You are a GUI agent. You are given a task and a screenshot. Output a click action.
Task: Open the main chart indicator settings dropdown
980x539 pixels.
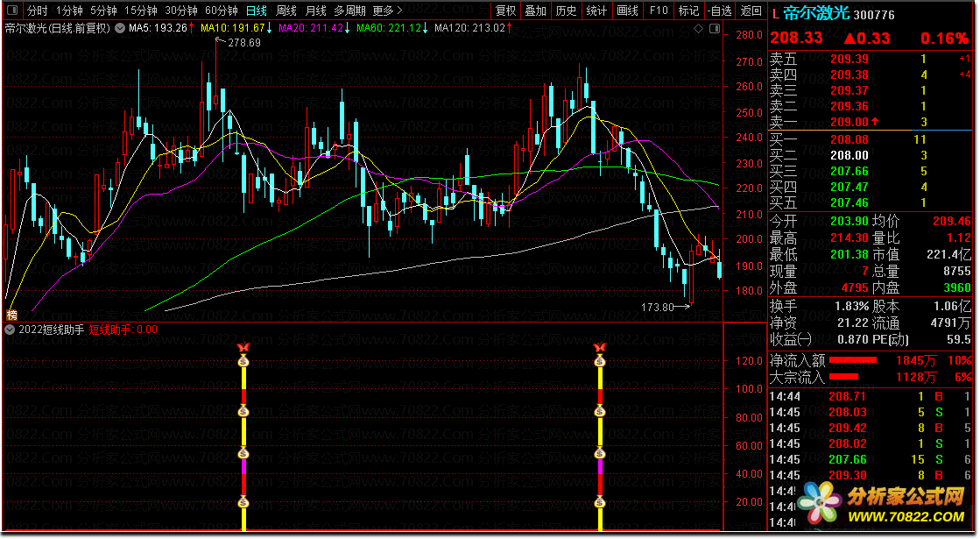click(120, 28)
